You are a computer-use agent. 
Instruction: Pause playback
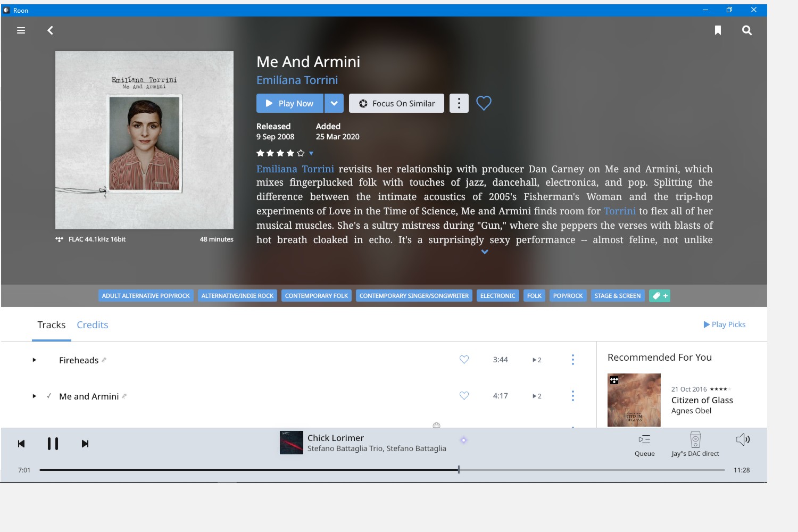click(53, 444)
